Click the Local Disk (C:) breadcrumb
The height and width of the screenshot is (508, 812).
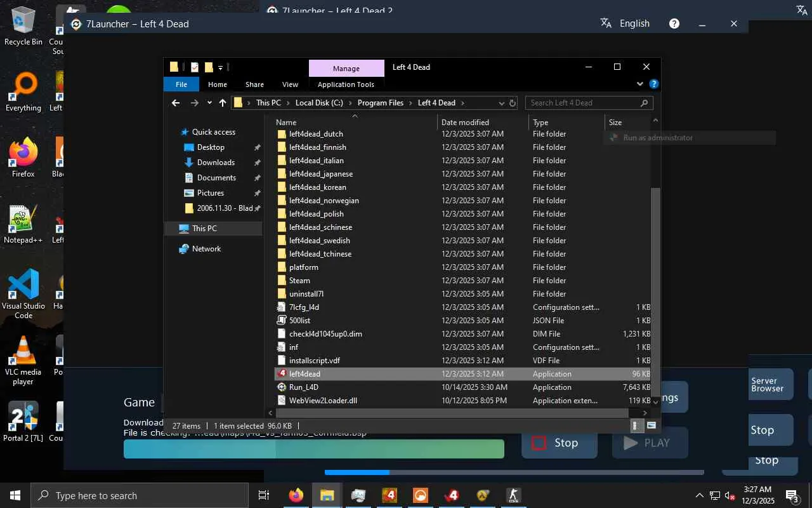[x=319, y=103]
